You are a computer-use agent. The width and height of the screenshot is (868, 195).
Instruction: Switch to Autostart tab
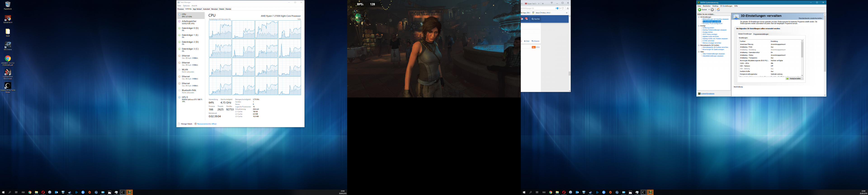pos(206,9)
